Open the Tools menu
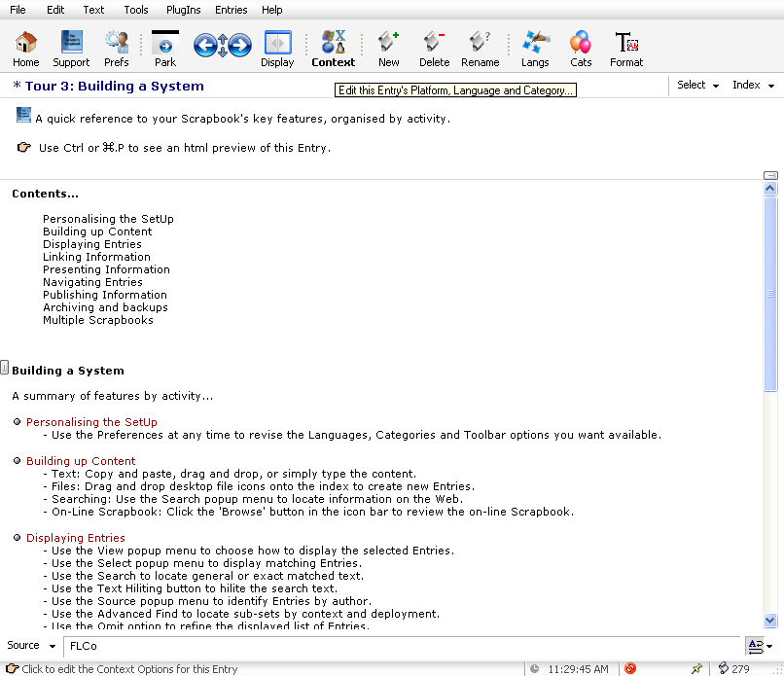This screenshot has width=784, height=676. coord(136,10)
